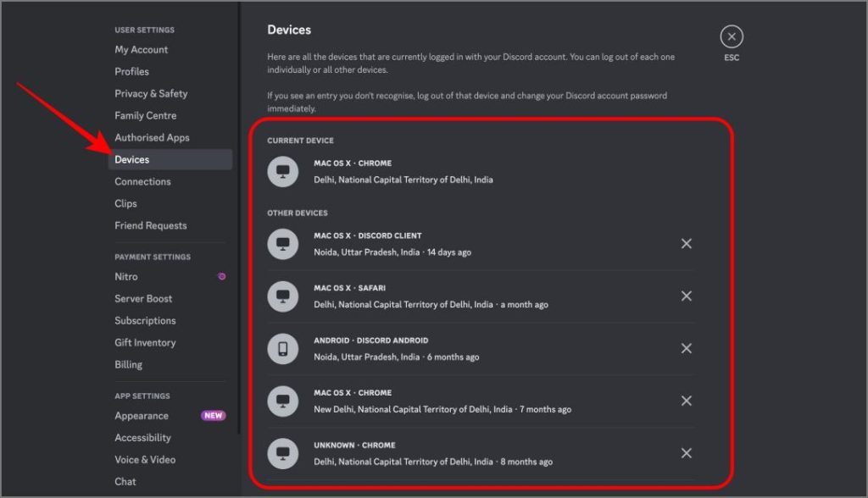Open Gift Inventory

[145, 342]
